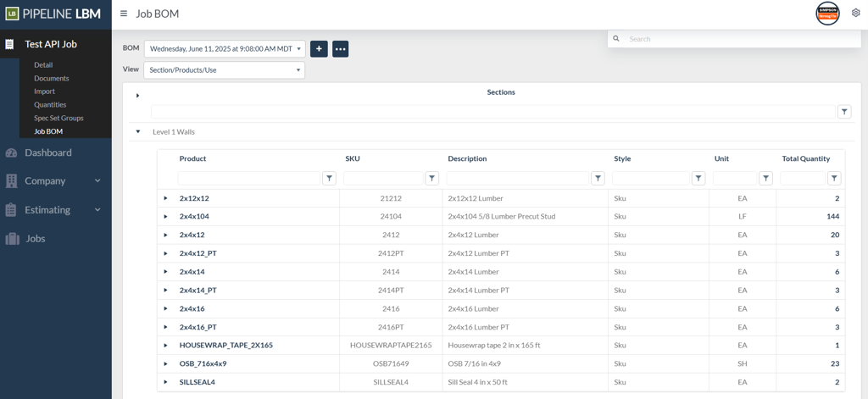Screen dimensions: 868x399
Task: Click the Sections filter icon
Action: pyautogui.click(x=844, y=112)
